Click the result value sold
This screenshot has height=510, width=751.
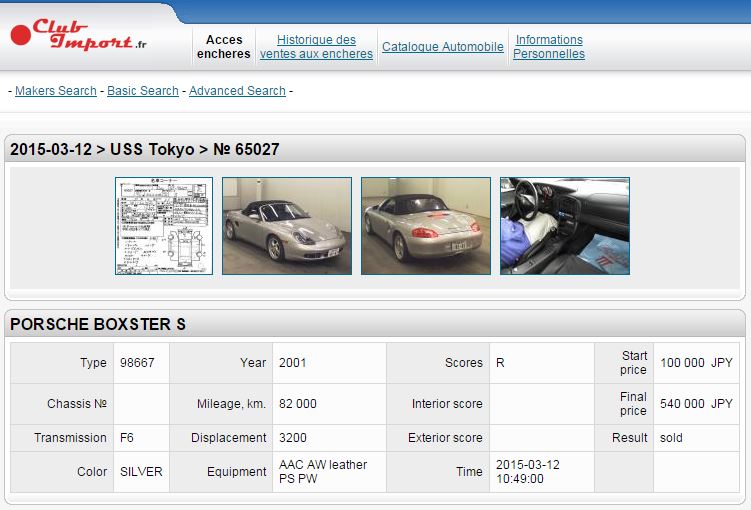coord(671,438)
